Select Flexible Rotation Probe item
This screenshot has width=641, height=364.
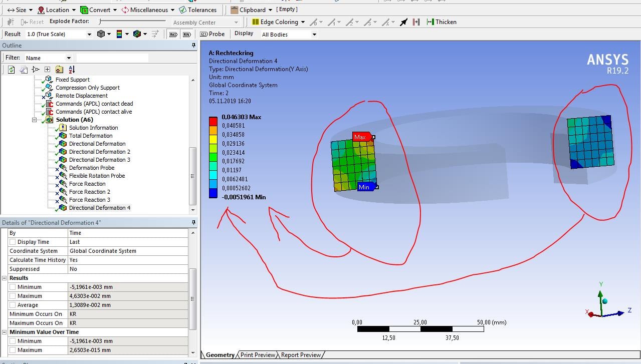pos(97,176)
